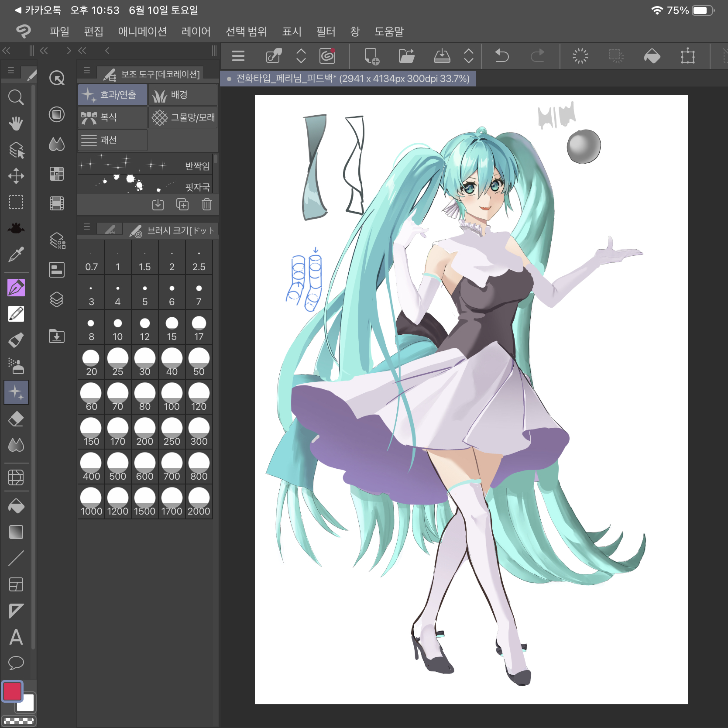Select the Fill bucket tool
This screenshot has width=728, height=728.
click(16, 506)
